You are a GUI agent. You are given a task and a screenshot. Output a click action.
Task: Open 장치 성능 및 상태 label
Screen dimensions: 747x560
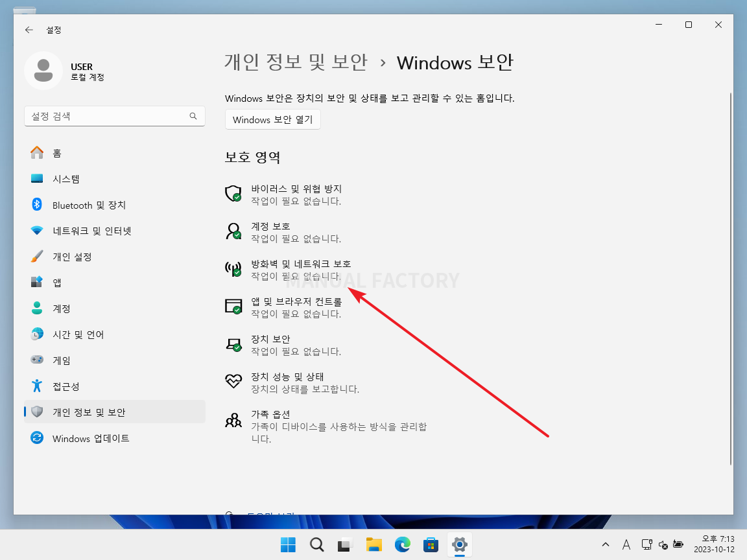pos(287,377)
